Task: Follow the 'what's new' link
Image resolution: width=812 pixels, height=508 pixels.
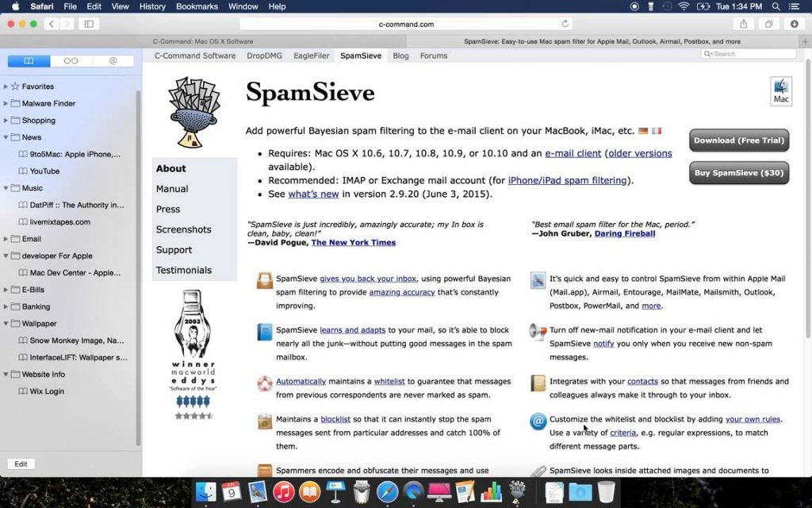Action: pos(313,194)
